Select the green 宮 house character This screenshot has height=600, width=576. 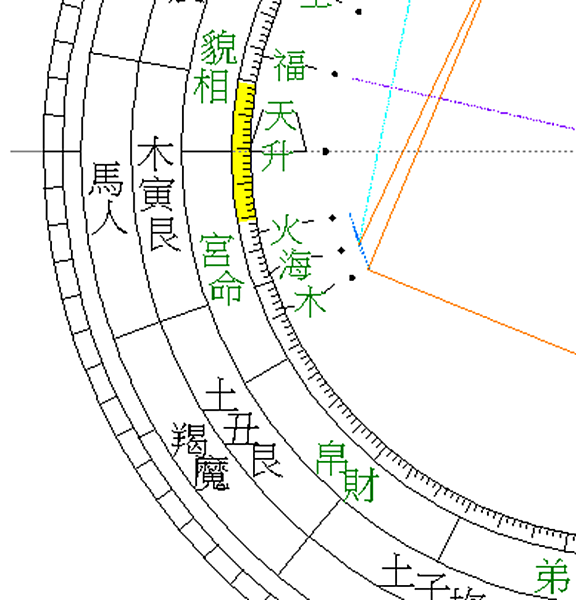[217, 251]
